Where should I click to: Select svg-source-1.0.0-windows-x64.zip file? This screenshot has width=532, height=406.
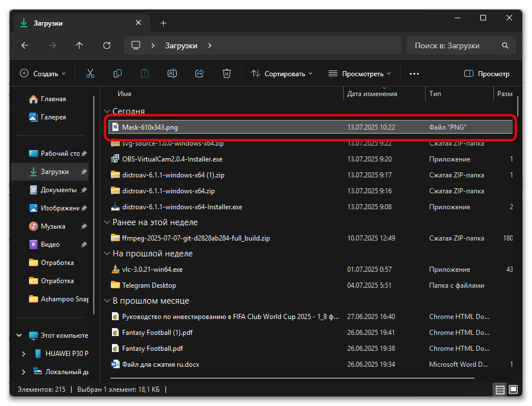click(310, 144)
